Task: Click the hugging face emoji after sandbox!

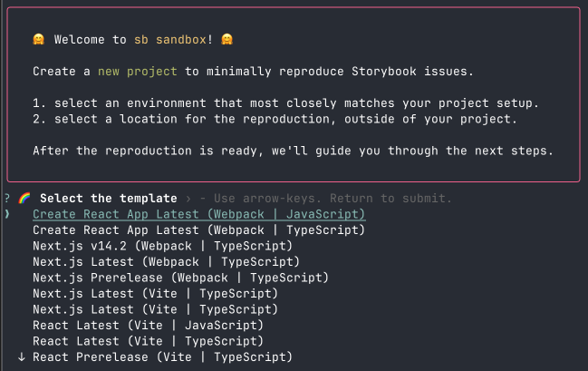Action: (x=227, y=41)
